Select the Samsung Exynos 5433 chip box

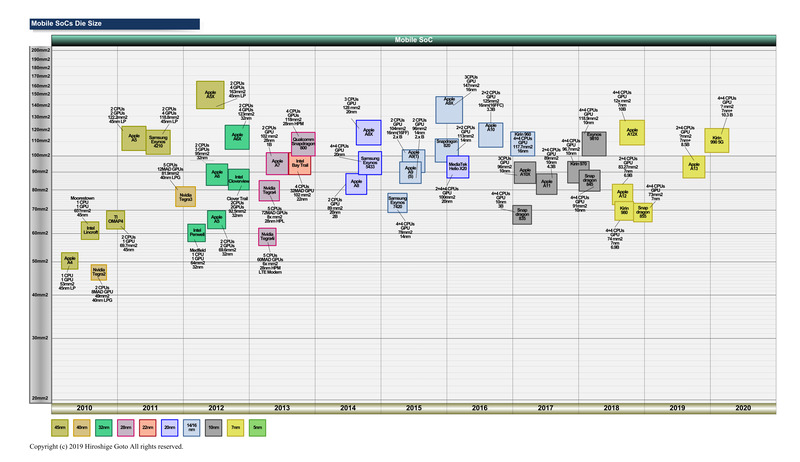coord(370,163)
